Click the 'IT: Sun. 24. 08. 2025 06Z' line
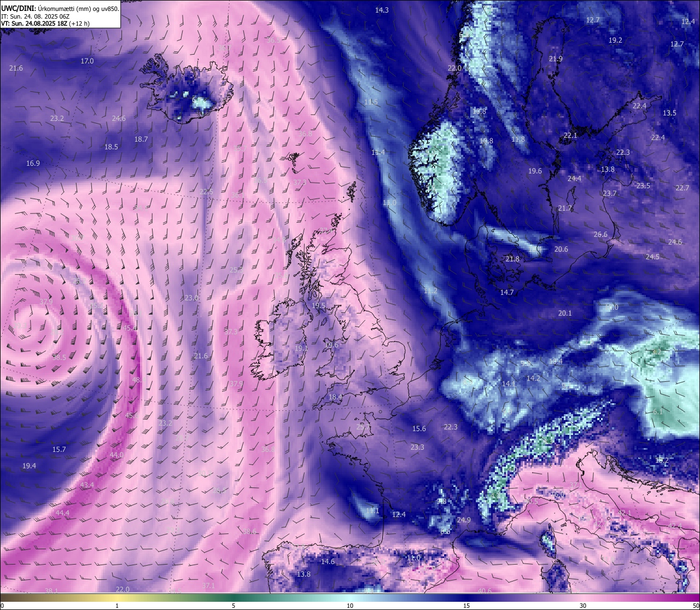 point(35,16)
